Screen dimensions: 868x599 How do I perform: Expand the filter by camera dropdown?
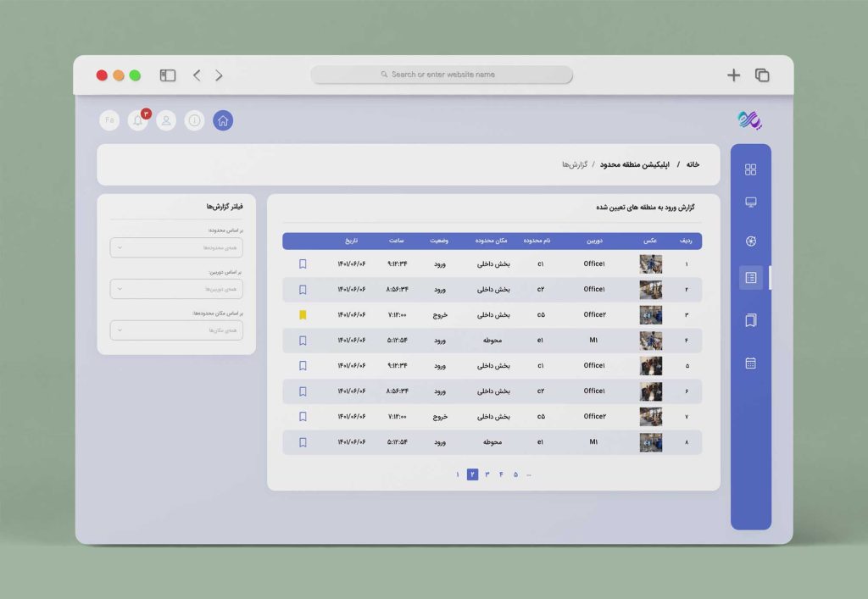point(176,289)
